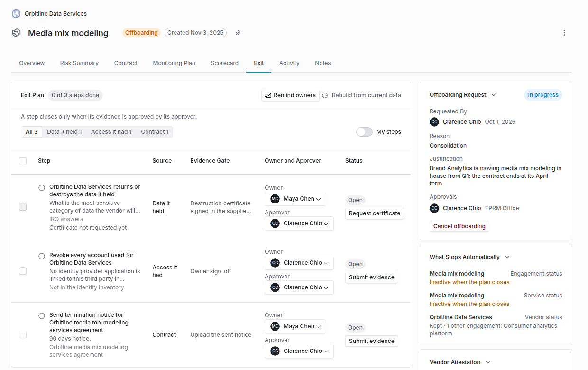This screenshot has height=370, width=588.
Task: Collapse the Offboarding Request section
Action: (494, 95)
